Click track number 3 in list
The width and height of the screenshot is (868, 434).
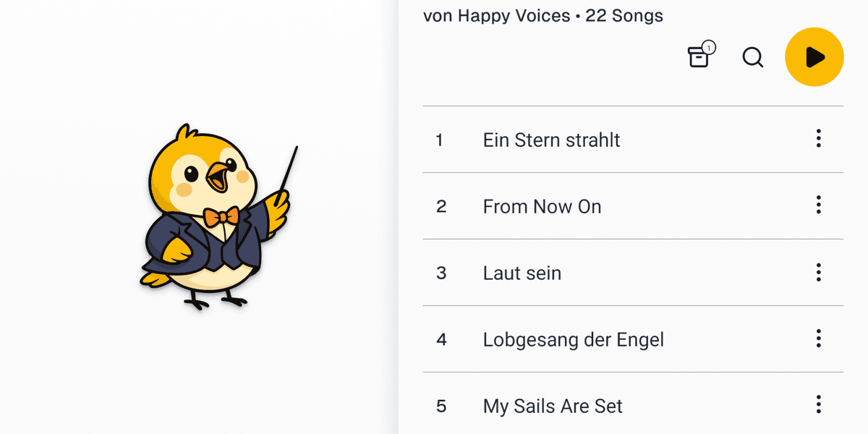[x=441, y=273]
